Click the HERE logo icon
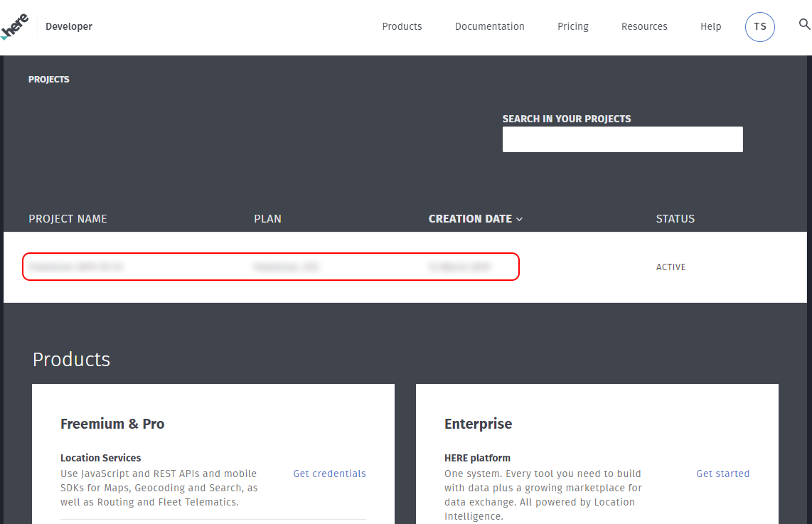Image resolution: width=812 pixels, height=524 pixels. [15, 26]
